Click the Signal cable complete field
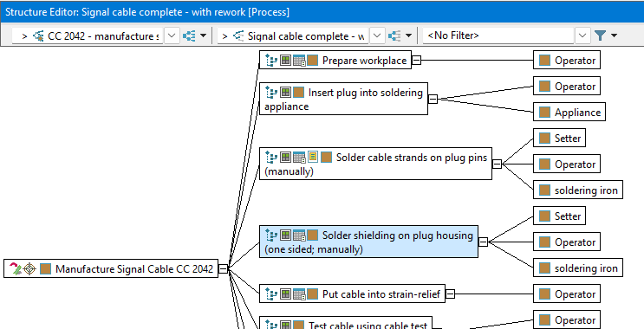644x329 pixels. [293, 35]
